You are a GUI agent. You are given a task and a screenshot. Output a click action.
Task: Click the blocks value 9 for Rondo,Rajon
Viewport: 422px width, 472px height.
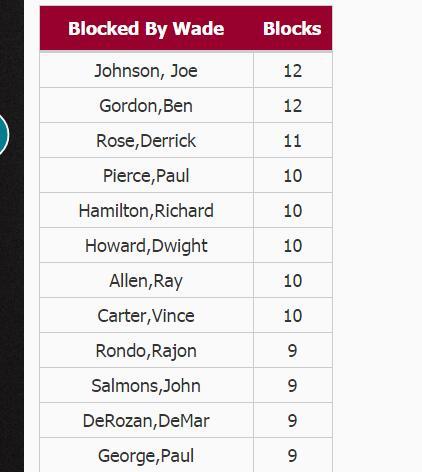click(293, 351)
